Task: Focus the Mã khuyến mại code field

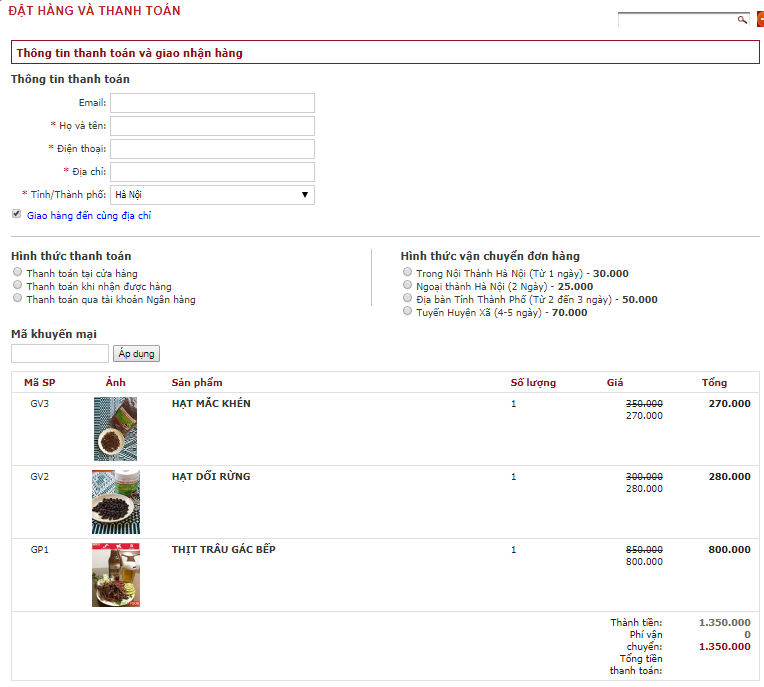Action: [x=60, y=353]
